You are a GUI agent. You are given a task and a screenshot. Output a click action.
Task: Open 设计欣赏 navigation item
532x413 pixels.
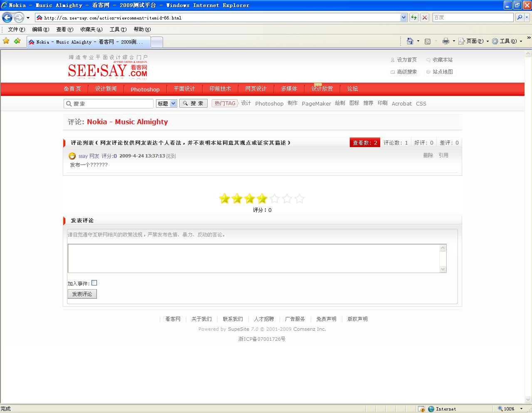point(322,89)
